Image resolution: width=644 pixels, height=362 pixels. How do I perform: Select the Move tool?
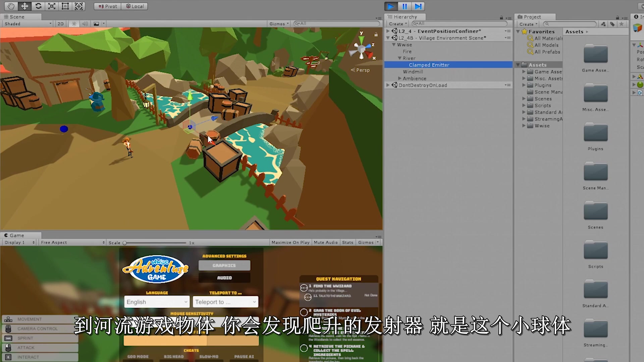[x=24, y=6]
